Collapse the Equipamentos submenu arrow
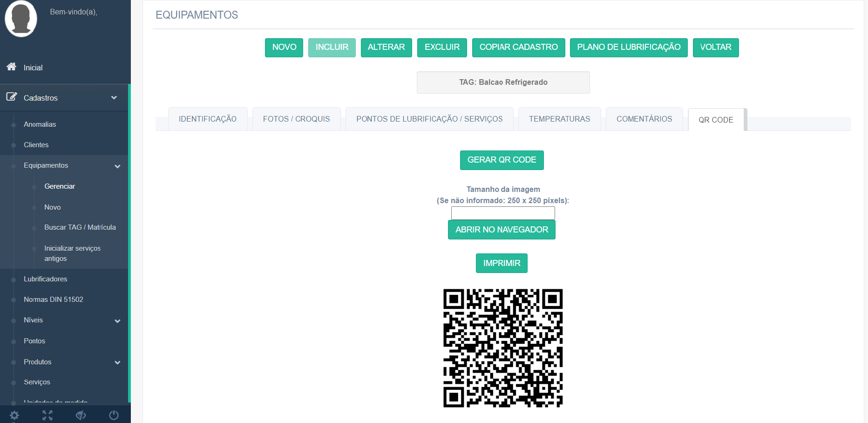This screenshot has height=423, width=868. 117,166
